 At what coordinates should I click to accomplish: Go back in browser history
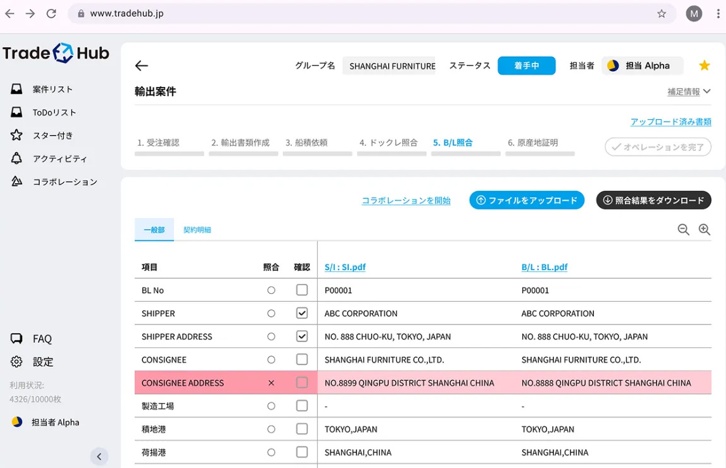pos(10,13)
